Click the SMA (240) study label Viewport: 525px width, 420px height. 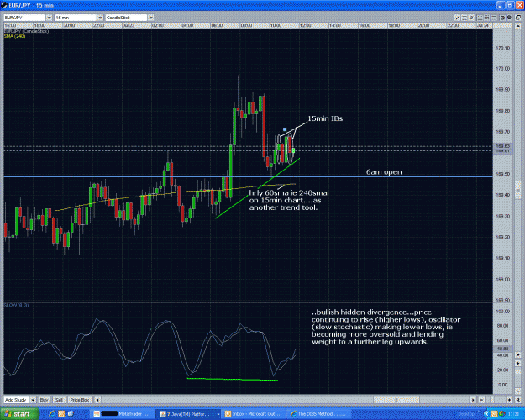[15, 36]
